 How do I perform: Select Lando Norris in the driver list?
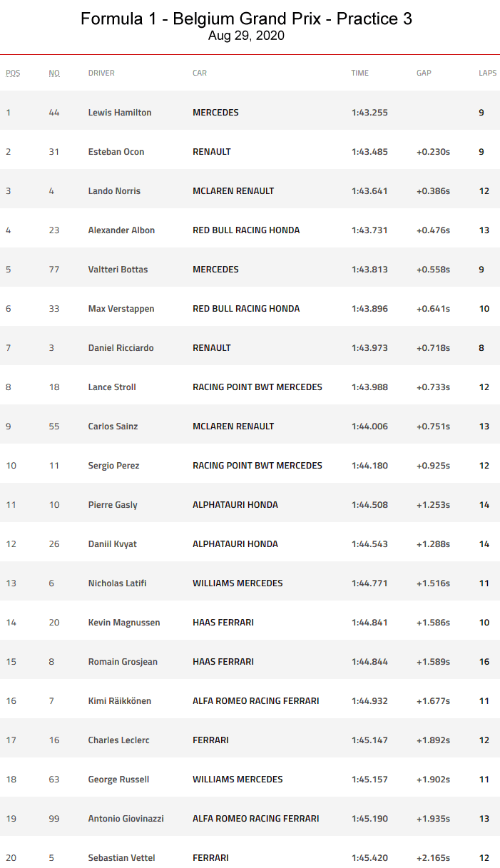pos(114,191)
